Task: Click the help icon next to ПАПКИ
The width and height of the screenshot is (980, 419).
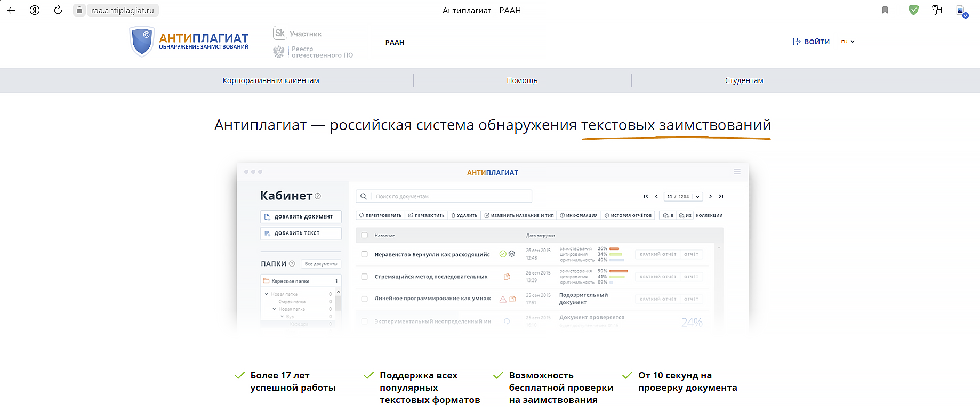Action: 292,263
